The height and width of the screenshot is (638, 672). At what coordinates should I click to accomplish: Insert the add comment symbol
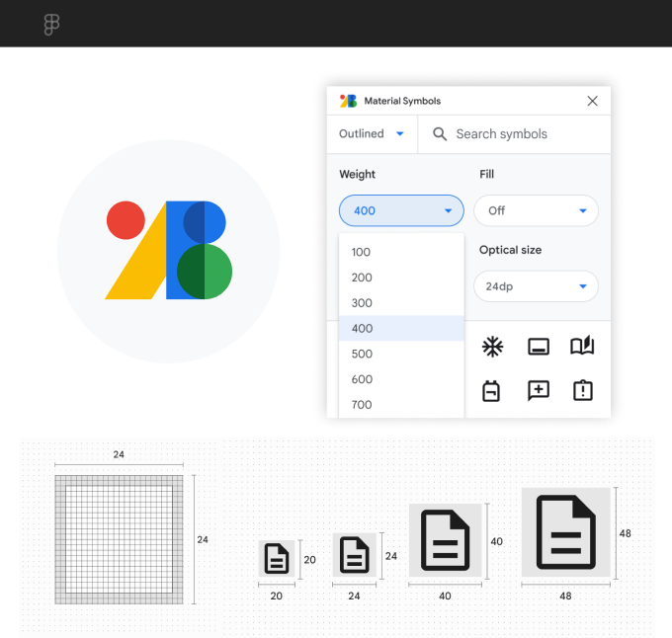tap(539, 390)
